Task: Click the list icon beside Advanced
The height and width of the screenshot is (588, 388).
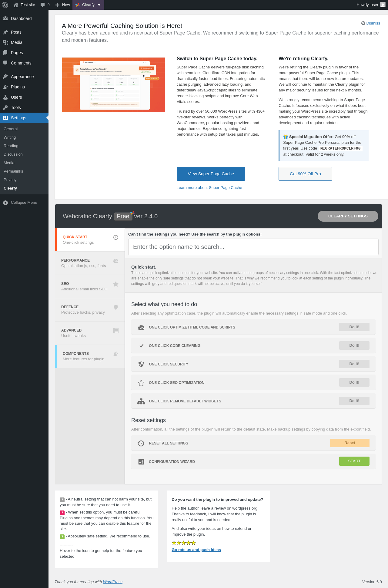Action: click(x=116, y=331)
